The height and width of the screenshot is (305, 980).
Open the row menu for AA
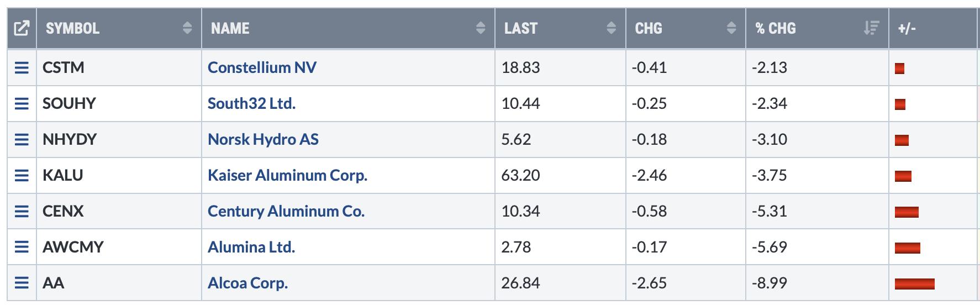pos(22,283)
